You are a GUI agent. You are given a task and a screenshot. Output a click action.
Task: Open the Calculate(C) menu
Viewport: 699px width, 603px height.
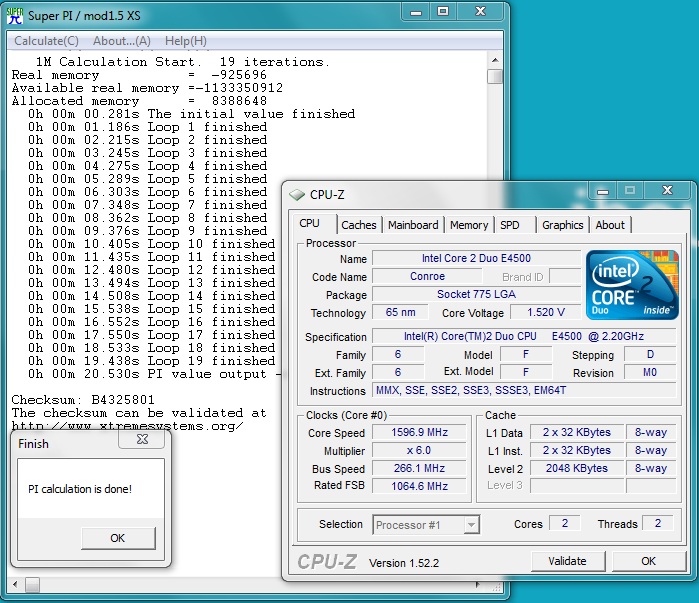46,41
